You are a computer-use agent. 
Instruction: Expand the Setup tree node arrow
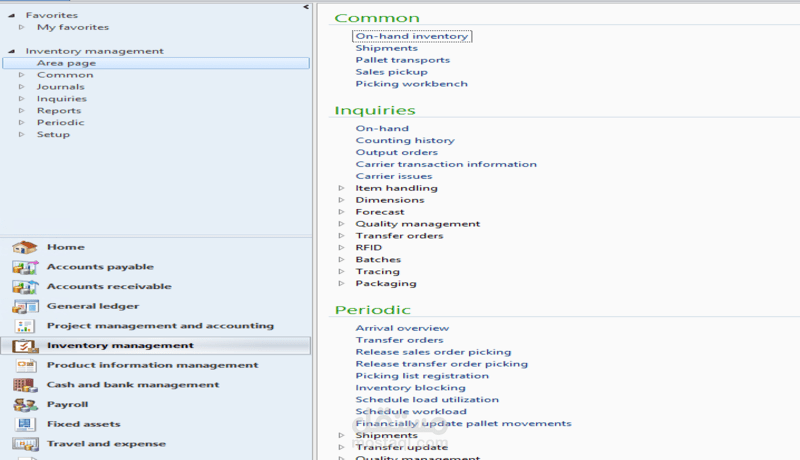(x=21, y=135)
